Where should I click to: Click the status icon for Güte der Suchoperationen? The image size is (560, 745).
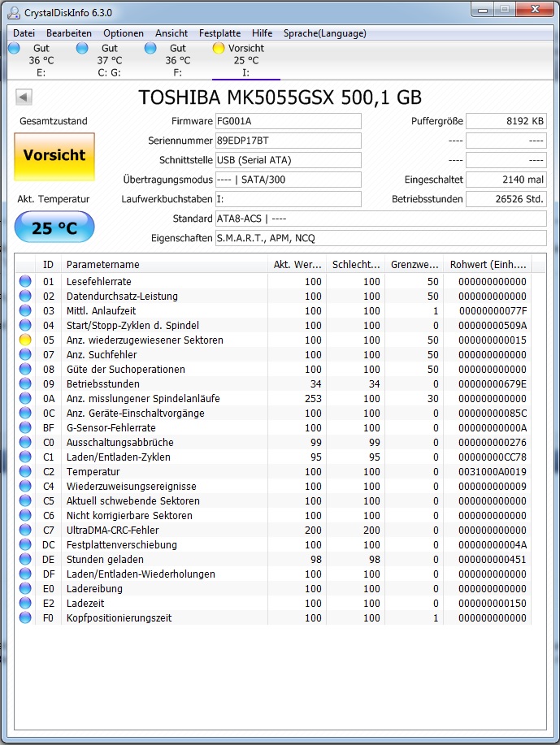25,369
